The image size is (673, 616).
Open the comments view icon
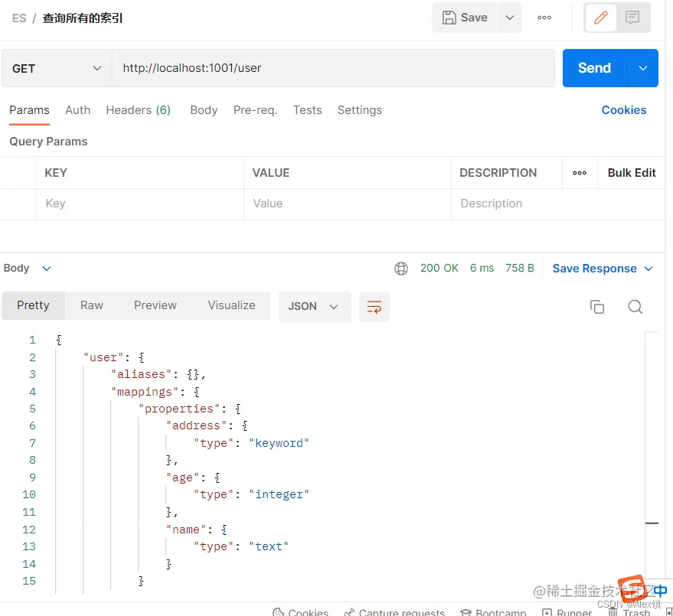click(632, 18)
